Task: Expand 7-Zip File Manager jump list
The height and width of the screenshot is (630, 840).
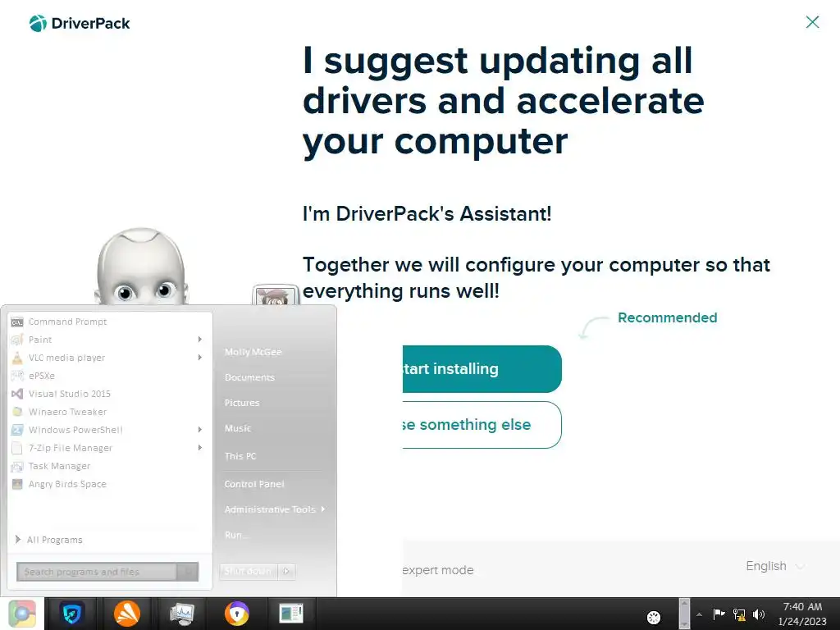Action: tap(200, 448)
